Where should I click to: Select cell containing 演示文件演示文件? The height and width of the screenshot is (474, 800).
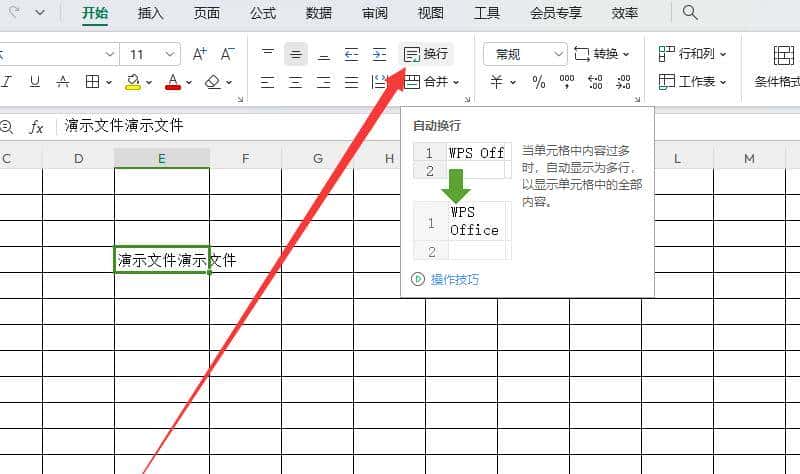(x=162, y=260)
